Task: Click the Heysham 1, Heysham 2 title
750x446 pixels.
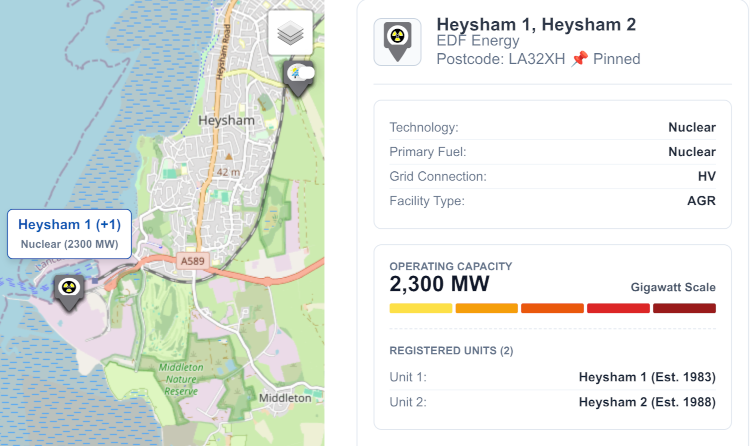Action: [x=536, y=24]
